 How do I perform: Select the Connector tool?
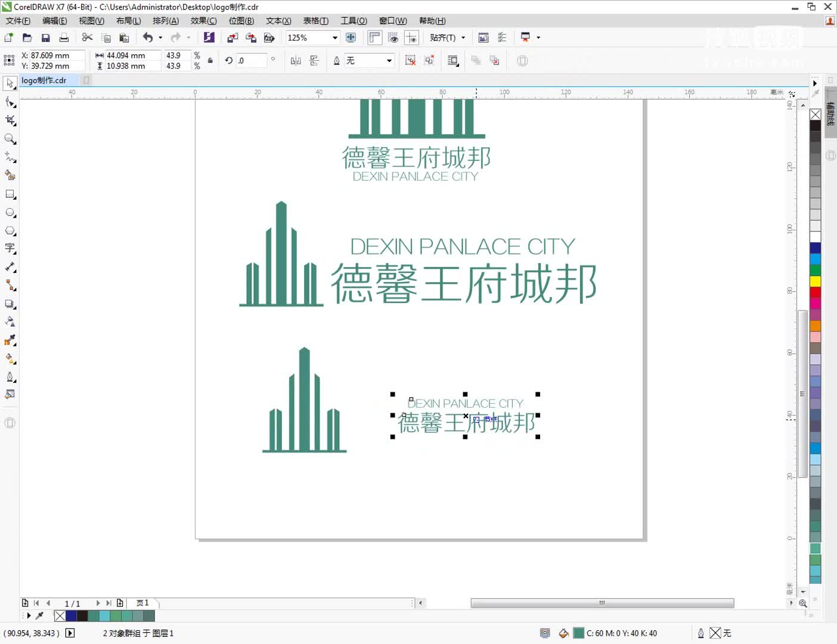coord(10,286)
